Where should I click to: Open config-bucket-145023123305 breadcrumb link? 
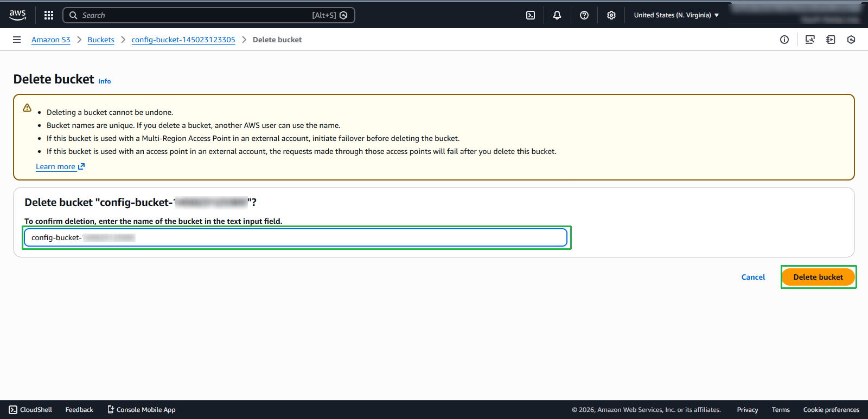pos(183,40)
